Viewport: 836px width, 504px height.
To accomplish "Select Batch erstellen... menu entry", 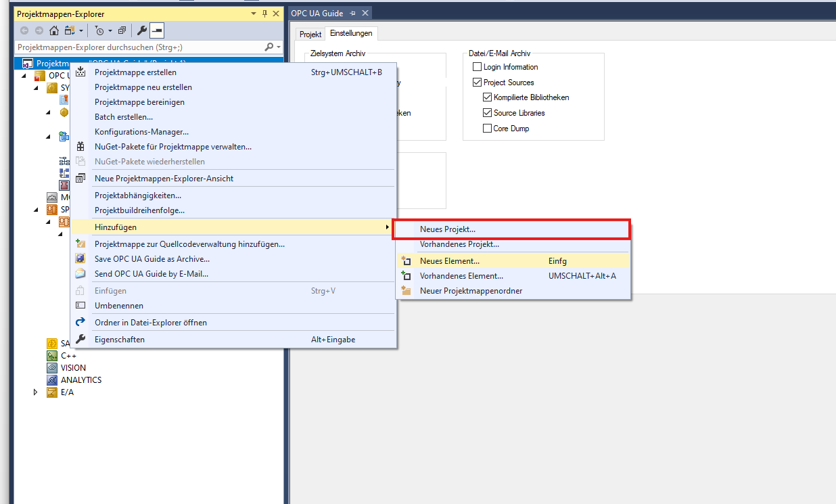I will [233, 117].
